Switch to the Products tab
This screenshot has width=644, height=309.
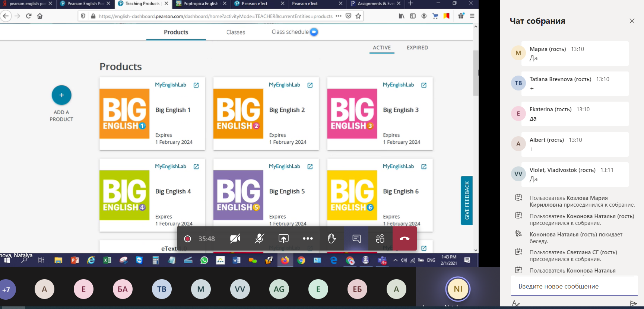[176, 32]
